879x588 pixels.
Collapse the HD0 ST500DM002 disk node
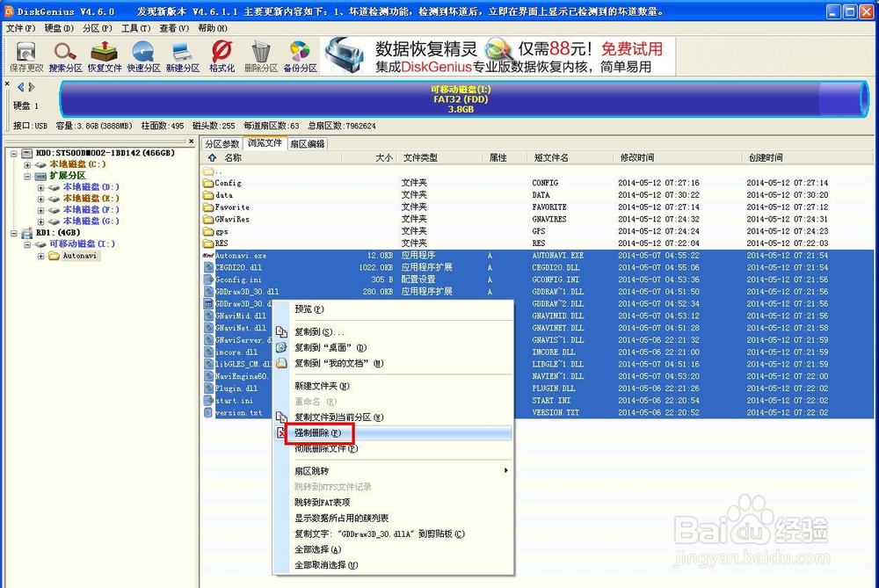pos(14,153)
